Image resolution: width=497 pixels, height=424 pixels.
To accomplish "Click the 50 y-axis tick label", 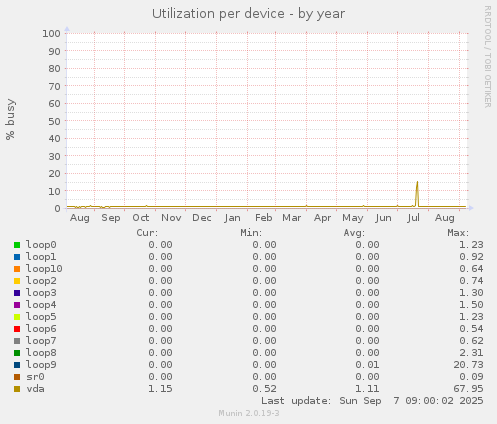I will point(54,121).
